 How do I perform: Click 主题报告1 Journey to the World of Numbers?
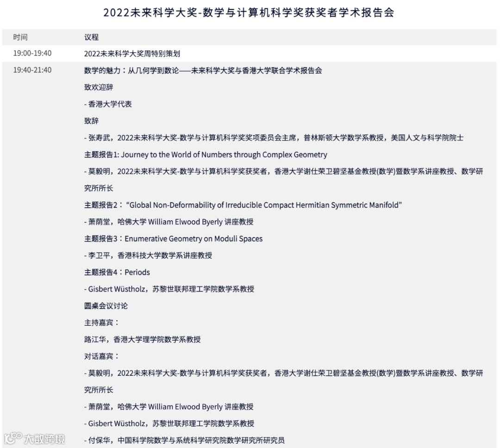(206, 155)
